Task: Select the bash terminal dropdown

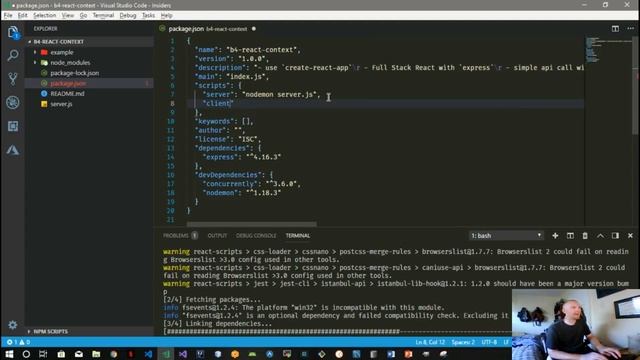Action: click(506, 236)
